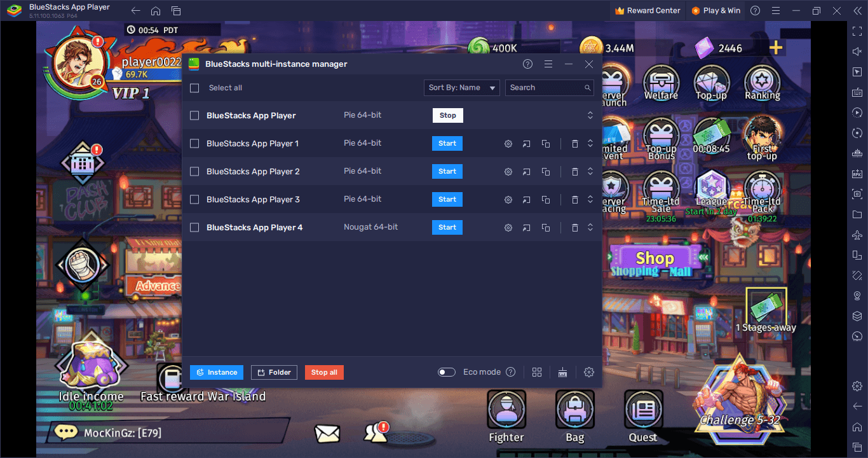Click the recent apps icon in title bar

(x=176, y=11)
